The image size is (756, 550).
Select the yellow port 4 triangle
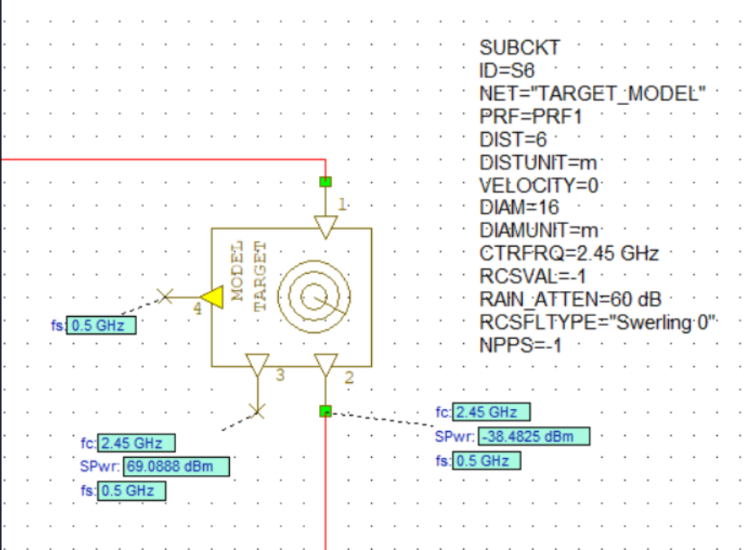213,297
